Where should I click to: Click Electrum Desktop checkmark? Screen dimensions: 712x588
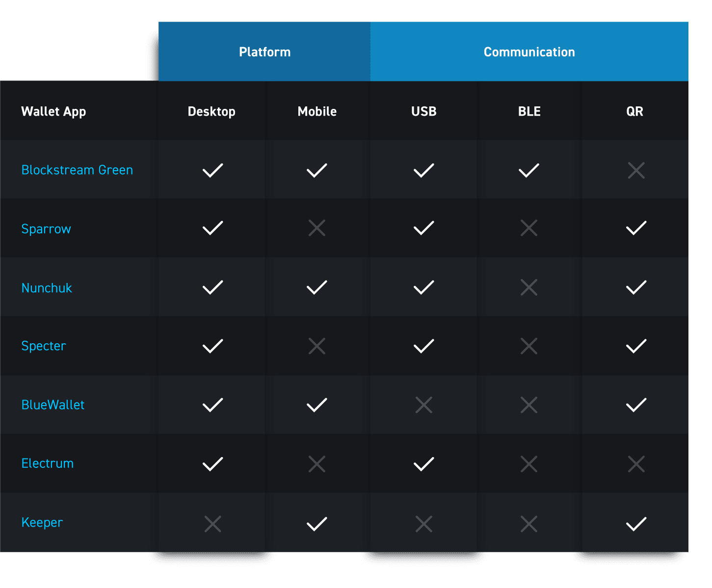(x=213, y=464)
